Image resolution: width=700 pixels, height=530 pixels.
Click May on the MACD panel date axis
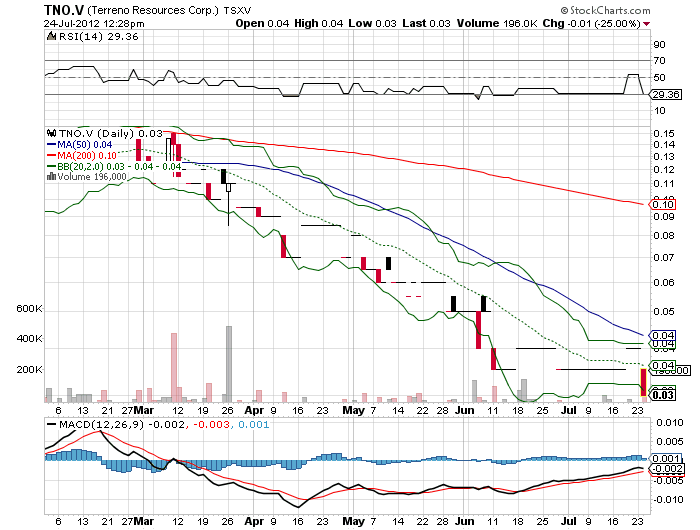tap(354, 521)
